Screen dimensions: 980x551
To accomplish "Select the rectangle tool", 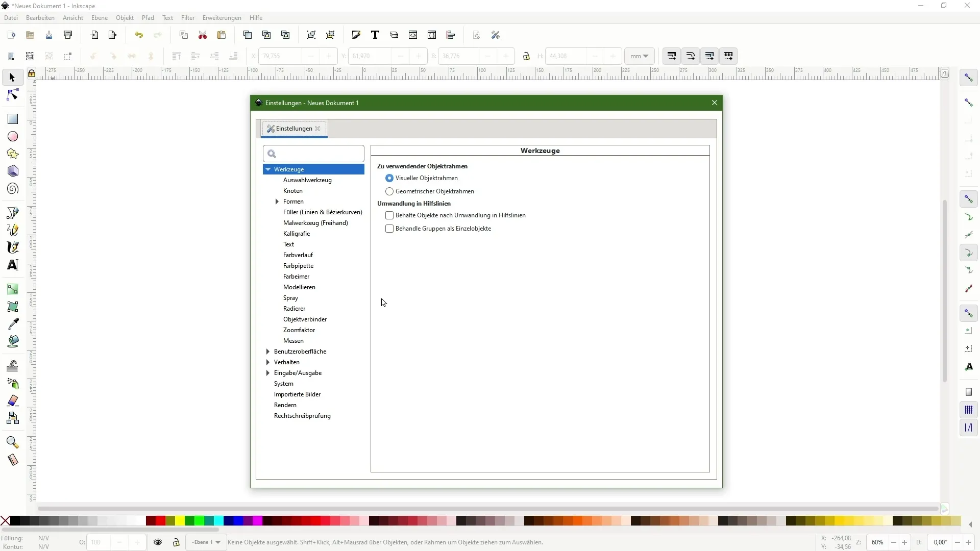I will 12,119.
